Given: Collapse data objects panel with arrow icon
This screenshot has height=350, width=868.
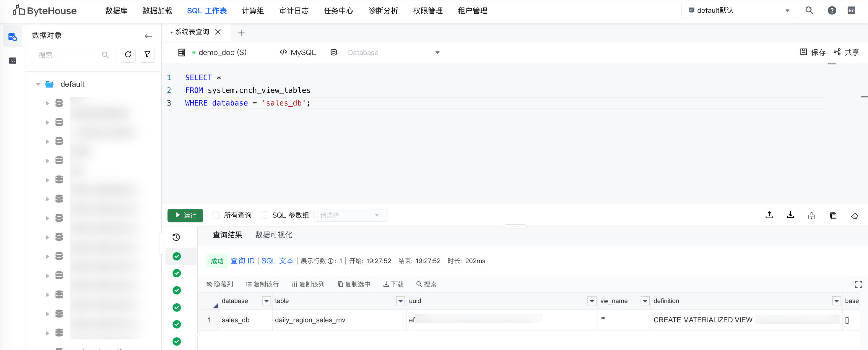Looking at the screenshot, I should (148, 36).
